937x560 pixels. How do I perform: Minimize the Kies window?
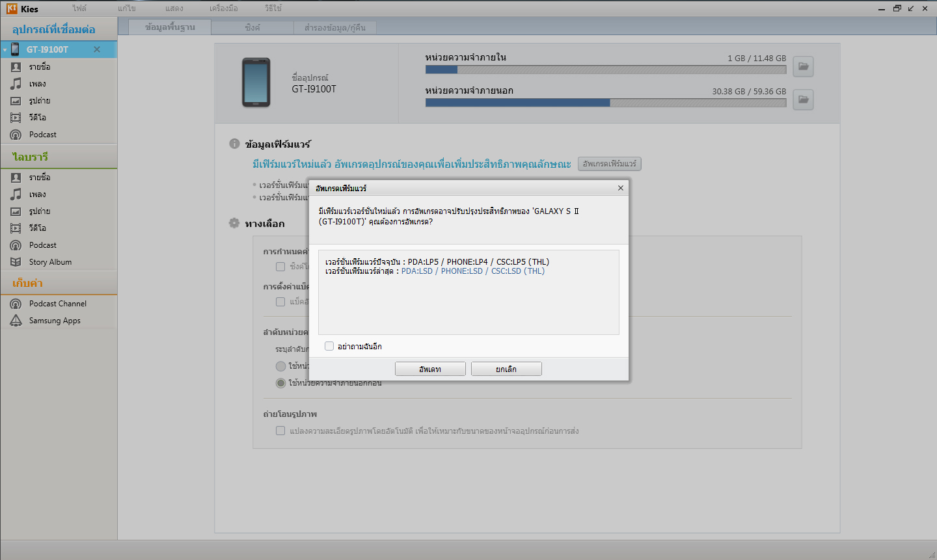pyautogui.click(x=882, y=9)
